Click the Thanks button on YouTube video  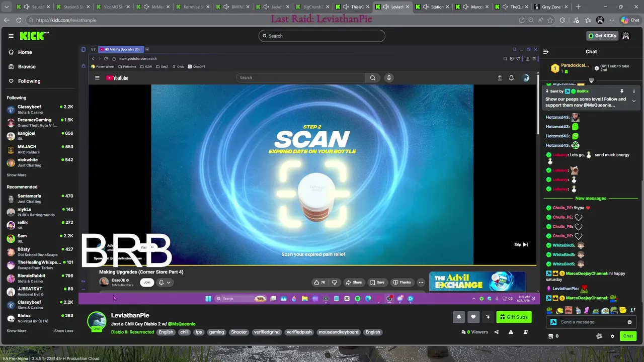(x=402, y=282)
